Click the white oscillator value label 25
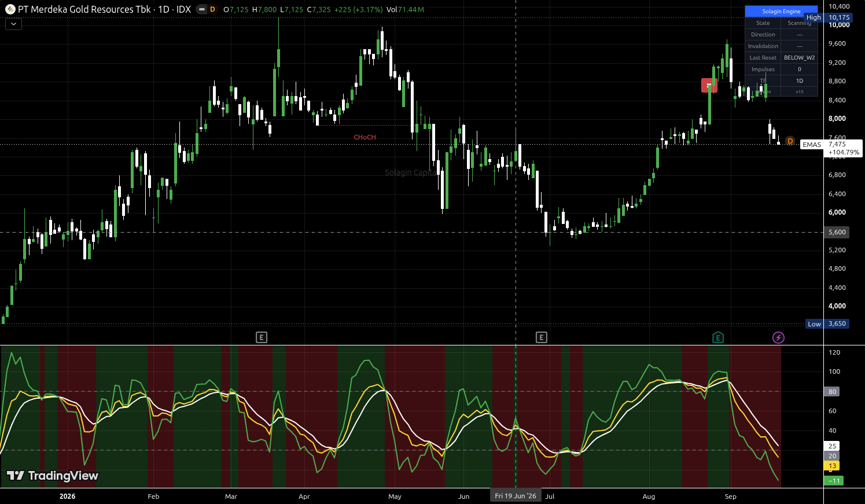This screenshot has height=504, width=865. coord(832,446)
